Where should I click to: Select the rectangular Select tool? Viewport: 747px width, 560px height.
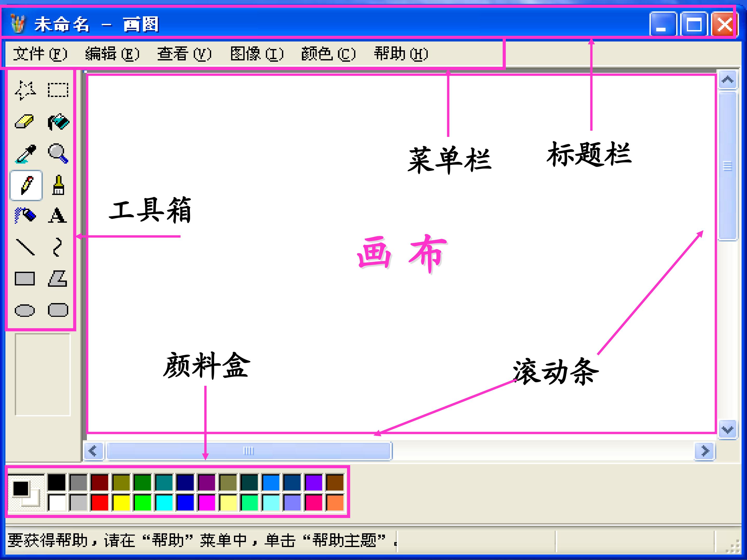pyautogui.click(x=58, y=90)
